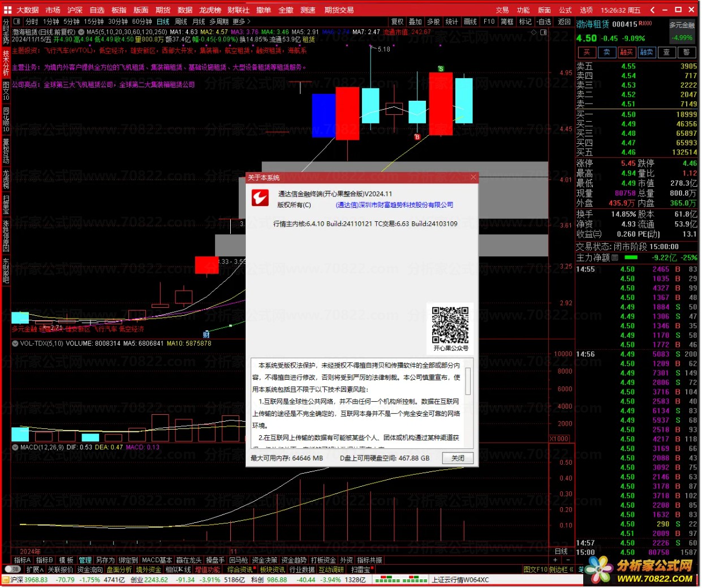Click the 开心果公众号 QR code
702x588 pixels.
tap(450, 325)
